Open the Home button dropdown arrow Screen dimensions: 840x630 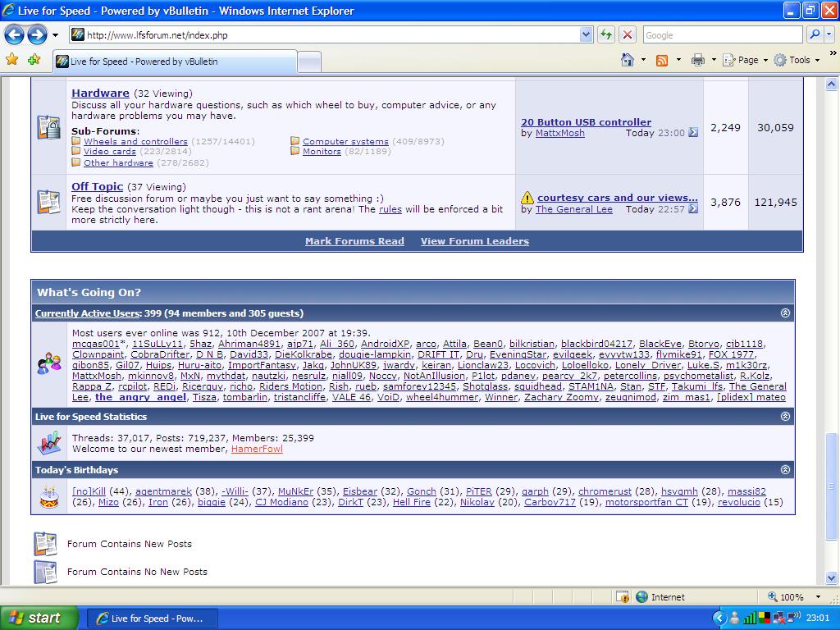(643, 60)
